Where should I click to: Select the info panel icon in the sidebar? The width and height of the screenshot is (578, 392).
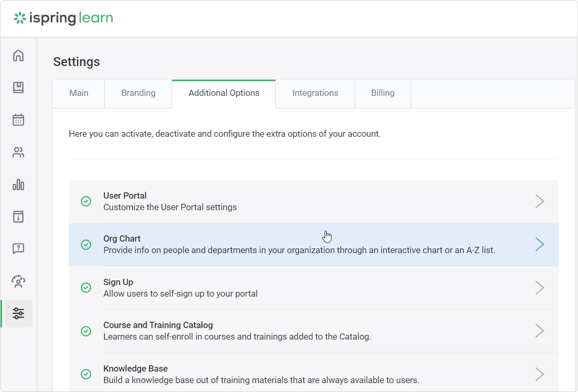18,216
